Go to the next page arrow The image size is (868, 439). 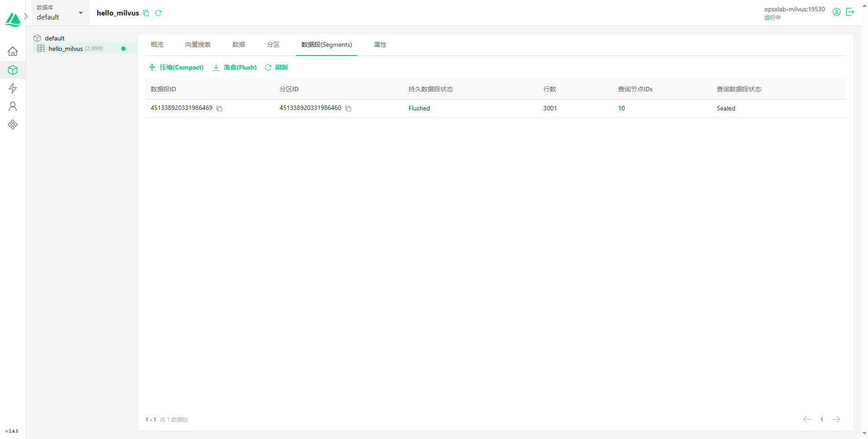click(836, 419)
